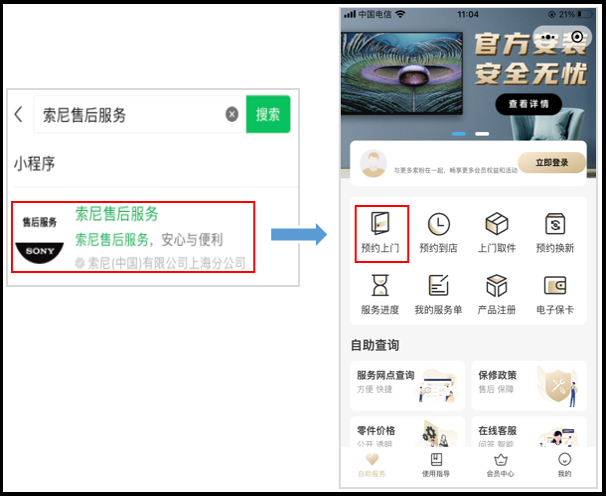The width and height of the screenshot is (606, 496).
Task: Tap the 我的服务单 document icon
Action: pos(439,285)
